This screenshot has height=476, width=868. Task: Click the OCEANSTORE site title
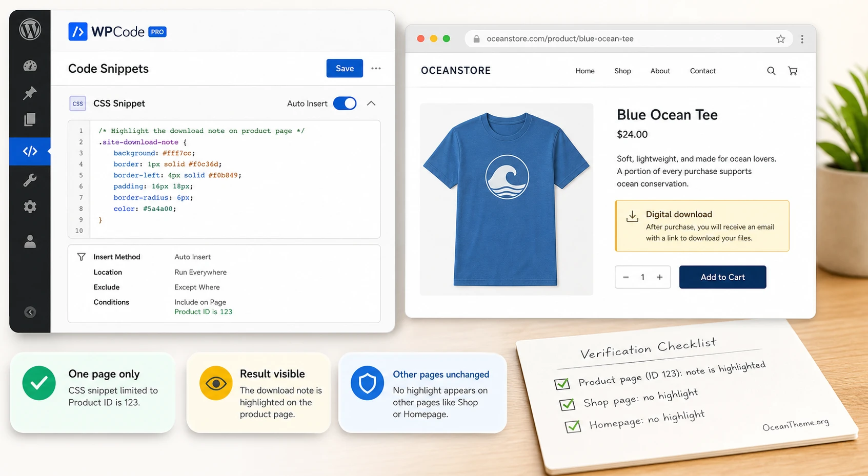[456, 71]
